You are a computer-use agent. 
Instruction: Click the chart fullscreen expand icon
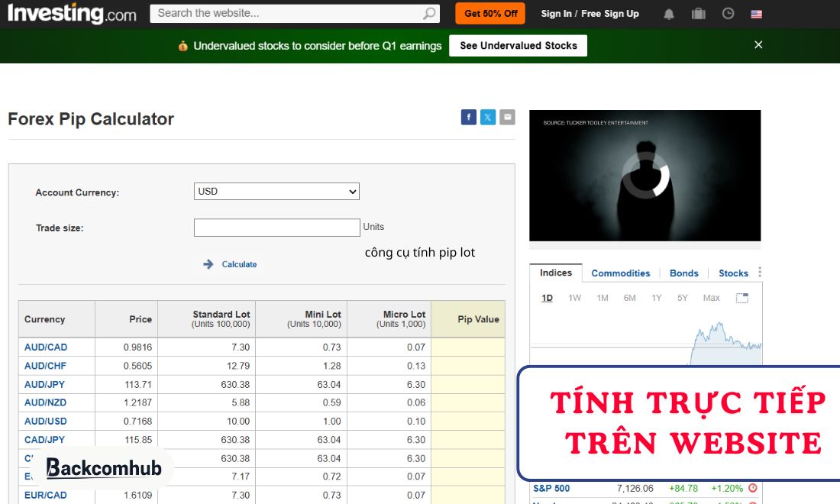(x=742, y=298)
